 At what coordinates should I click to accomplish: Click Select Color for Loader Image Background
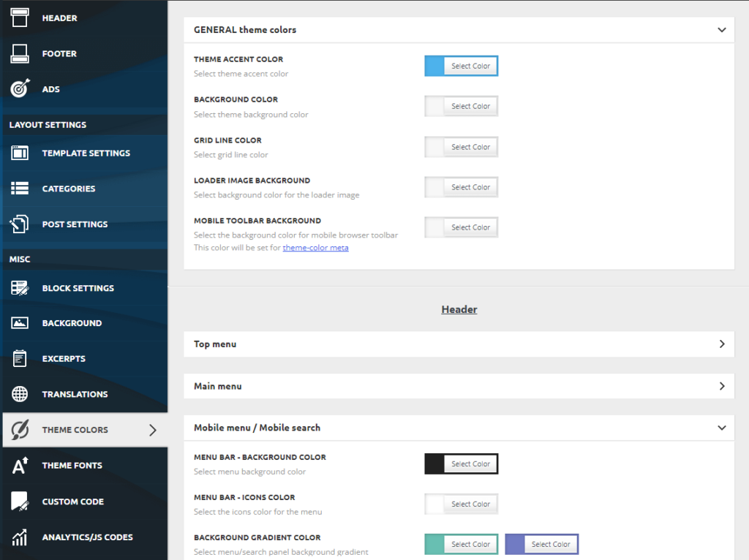click(x=470, y=187)
